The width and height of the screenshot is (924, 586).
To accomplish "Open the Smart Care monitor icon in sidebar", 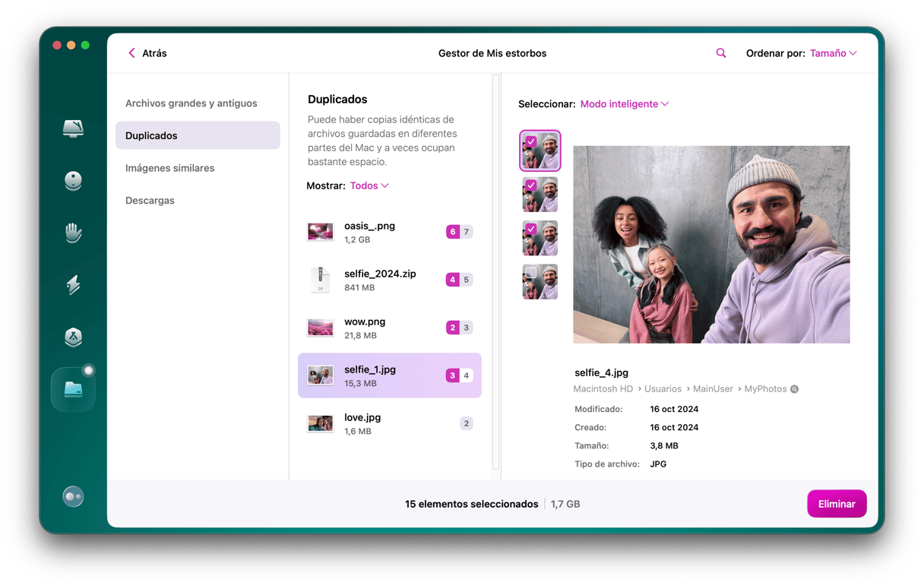I will coord(73,128).
